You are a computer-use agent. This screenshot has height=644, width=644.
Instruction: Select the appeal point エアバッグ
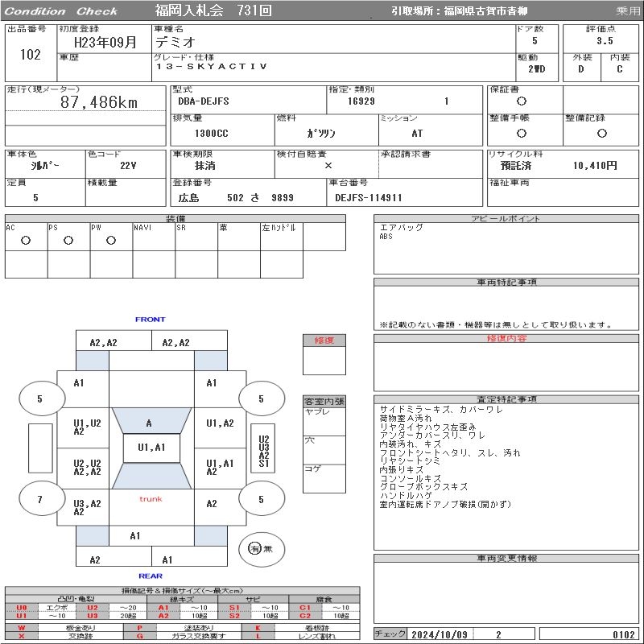pyautogui.click(x=401, y=227)
